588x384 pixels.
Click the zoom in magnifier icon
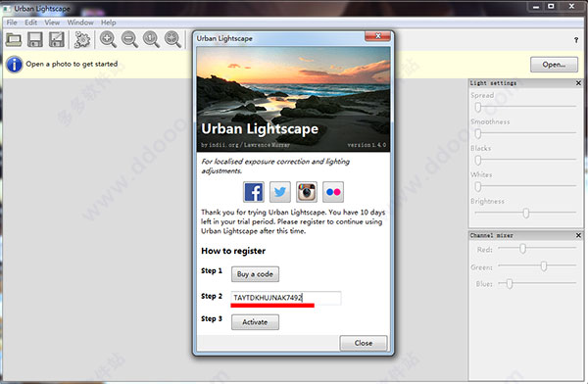pyautogui.click(x=108, y=39)
